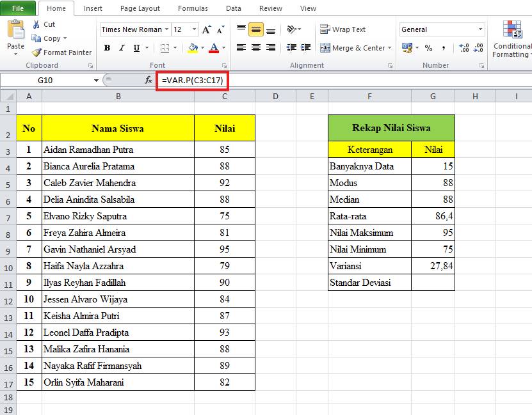
Task: Toggle Center horizontal alignment
Action: [x=256, y=48]
